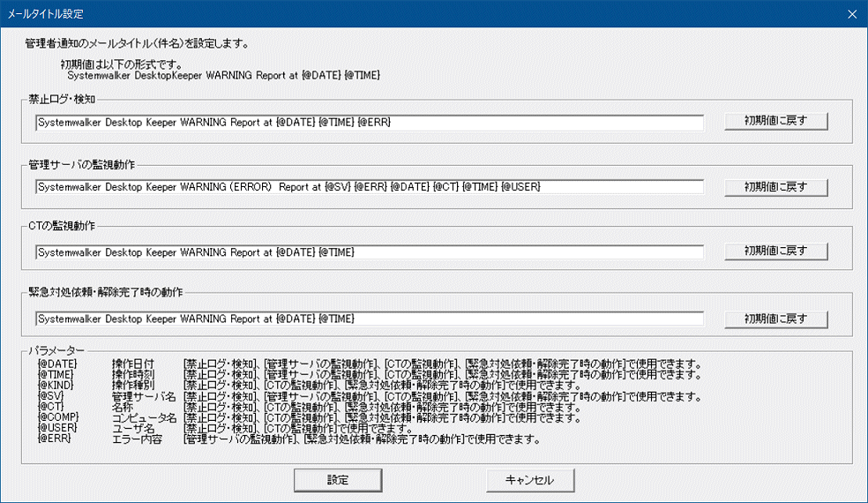
Task: Click the 禁止ログ・検知 title input field
Action: tap(370, 123)
